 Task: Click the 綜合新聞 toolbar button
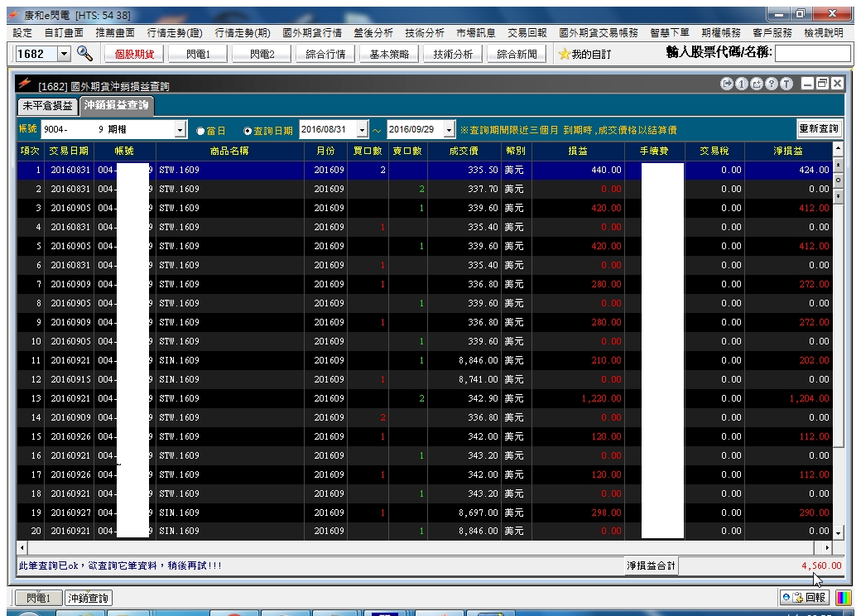[517, 54]
